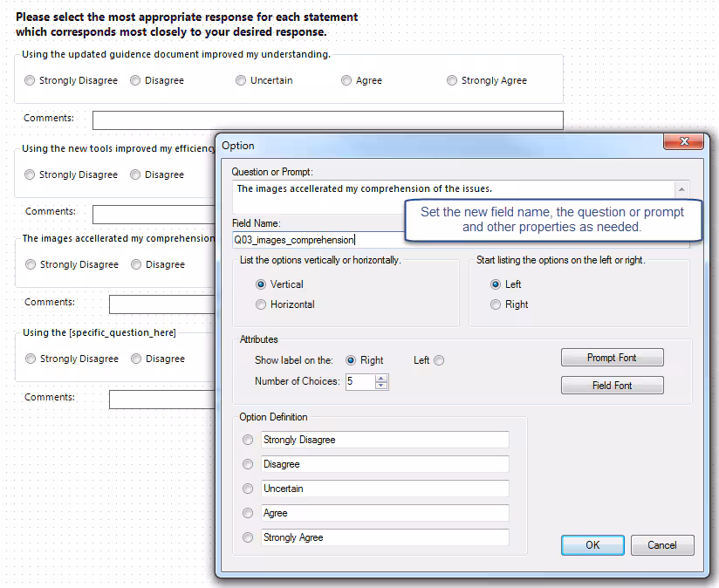Click the Cancel button
The height and width of the screenshot is (588, 719).
[x=661, y=544]
